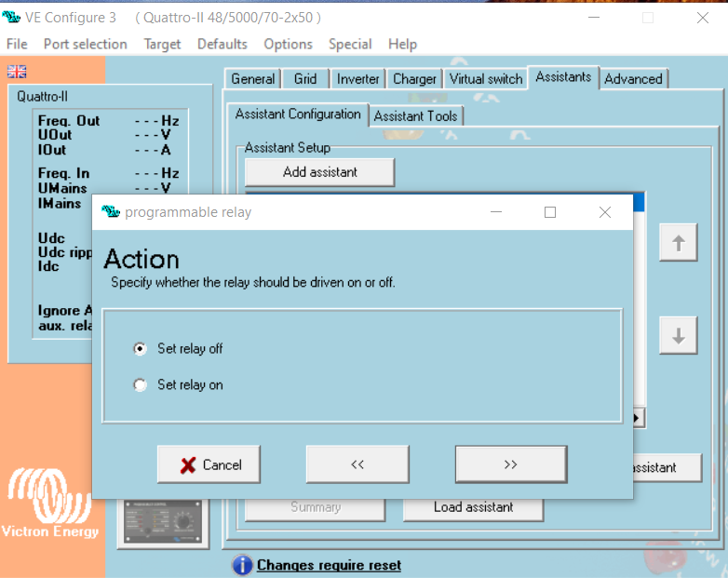Image resolution: width=728 pixels, height=578 pixels.
Task: Click the Load assistant button
Action: click(474, 507)
